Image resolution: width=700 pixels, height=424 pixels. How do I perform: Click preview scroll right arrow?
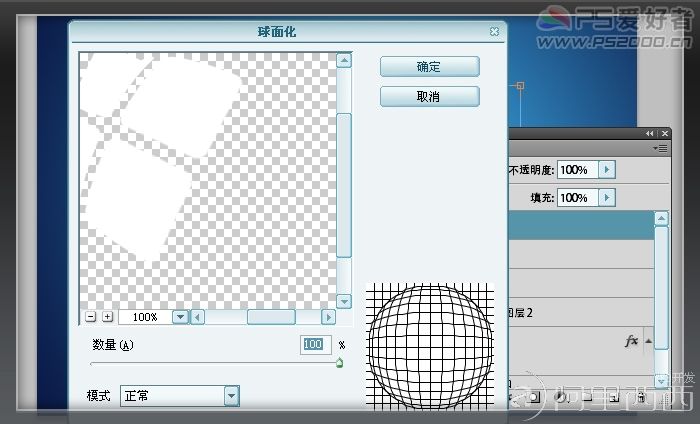328,317
